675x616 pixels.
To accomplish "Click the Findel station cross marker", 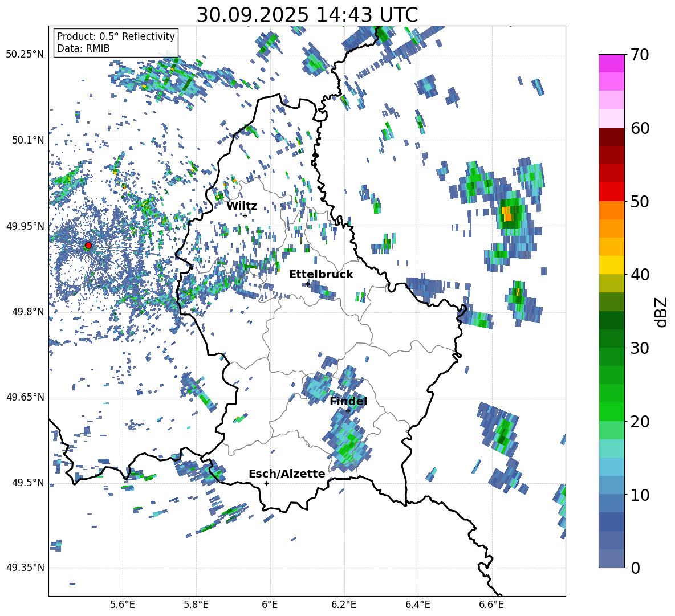I will click(348, 411).
